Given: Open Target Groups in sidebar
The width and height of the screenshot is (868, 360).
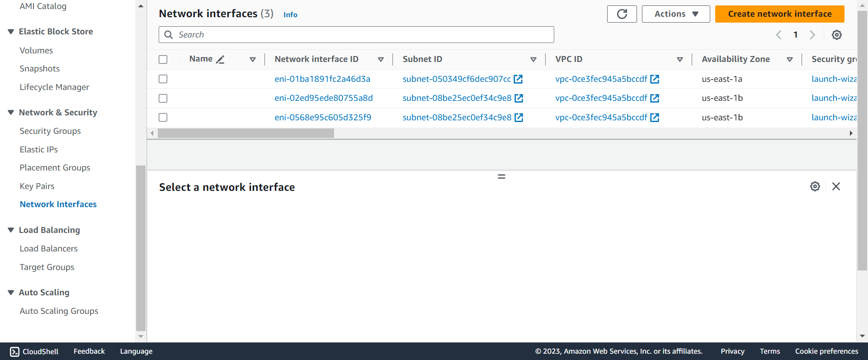Looking at the screenshot, I should 47,267.
